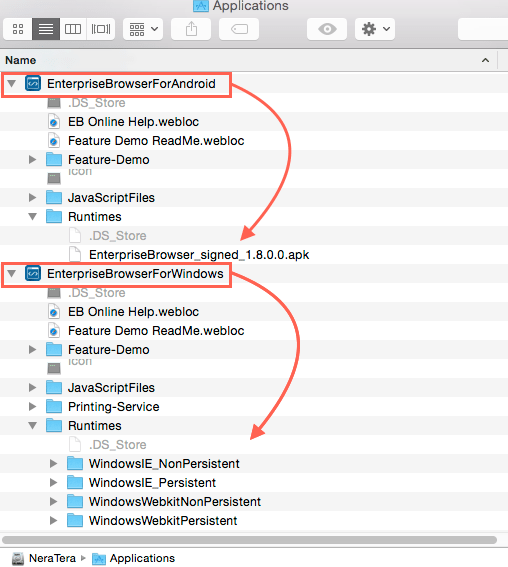
Task: Expand the Android Feature-Demo folder
Action: pyautogui.click(x=33, y=159)
